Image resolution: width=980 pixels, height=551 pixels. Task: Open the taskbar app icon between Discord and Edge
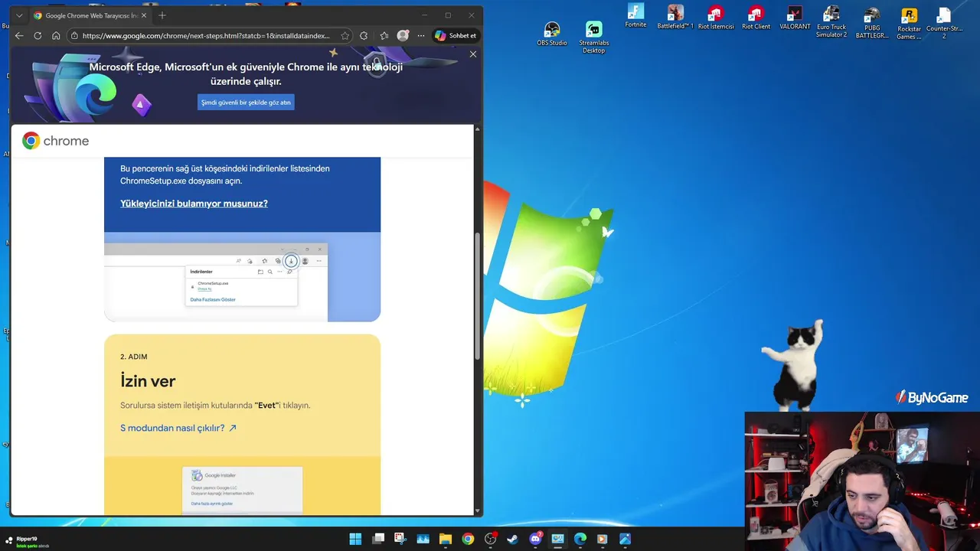tap(558, 539)
